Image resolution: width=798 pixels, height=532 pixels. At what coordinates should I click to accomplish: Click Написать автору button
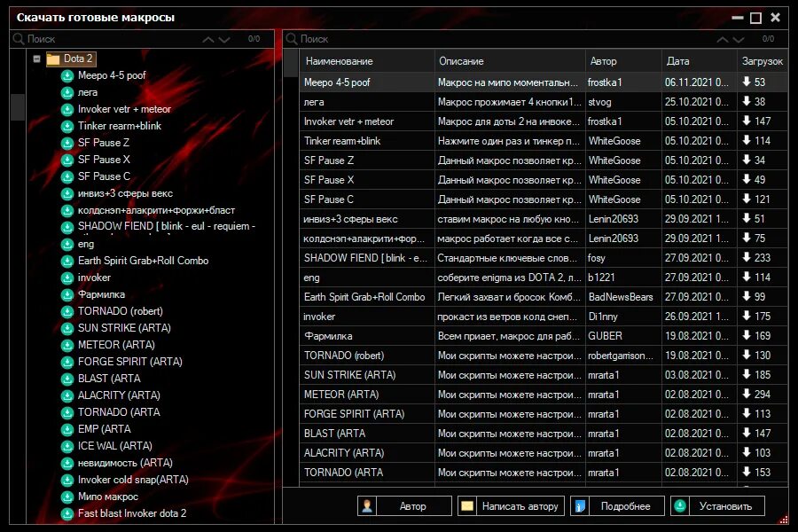click(511, 506)
